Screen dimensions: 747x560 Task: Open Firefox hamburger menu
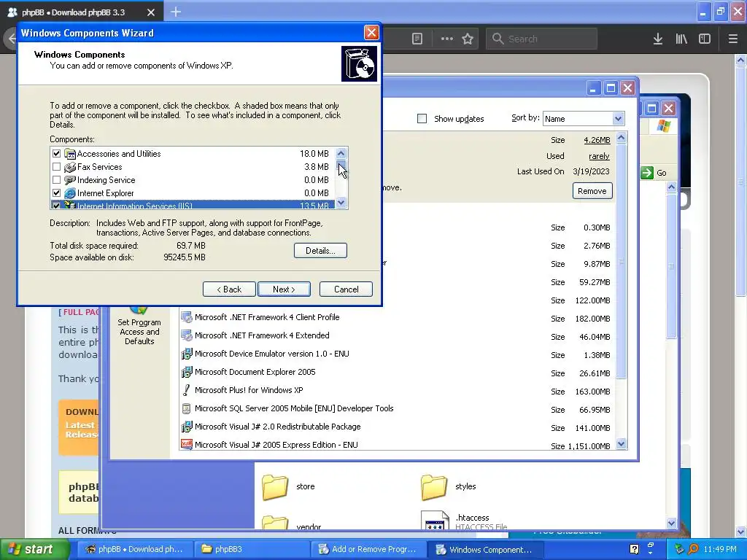733,39
